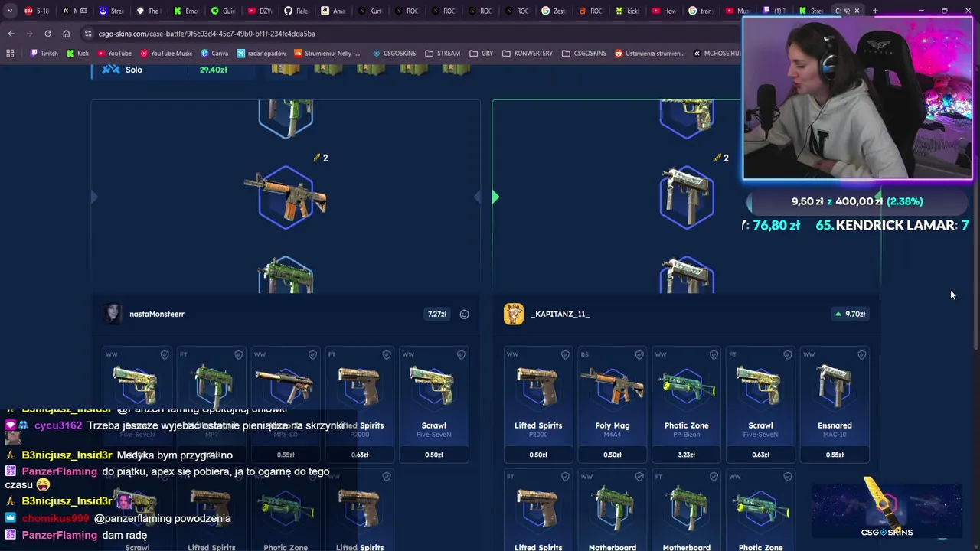980x551 pixels.
Task: Switch to the tran Google tab
Action: pos(701,11)
